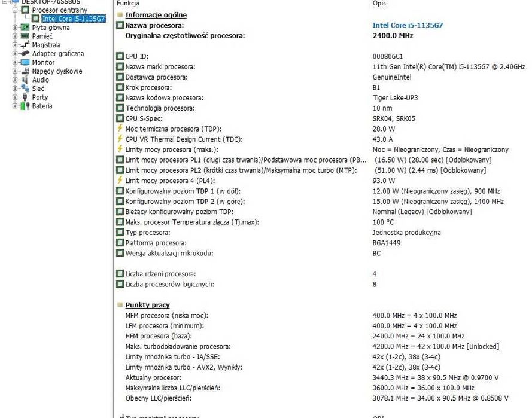Select Procesor centralny tree item
The height and width of the screenshot is (418, 532).
click(x=60, y=10)
